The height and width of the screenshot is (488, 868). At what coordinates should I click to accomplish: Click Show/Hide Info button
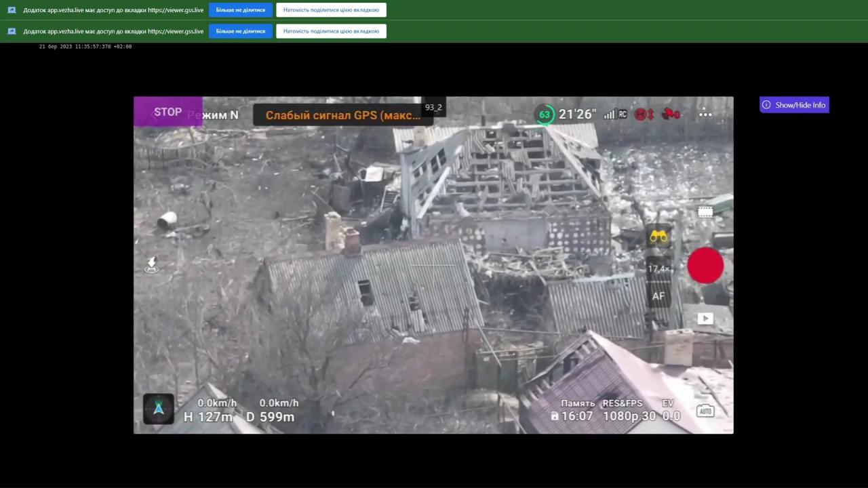794,105
